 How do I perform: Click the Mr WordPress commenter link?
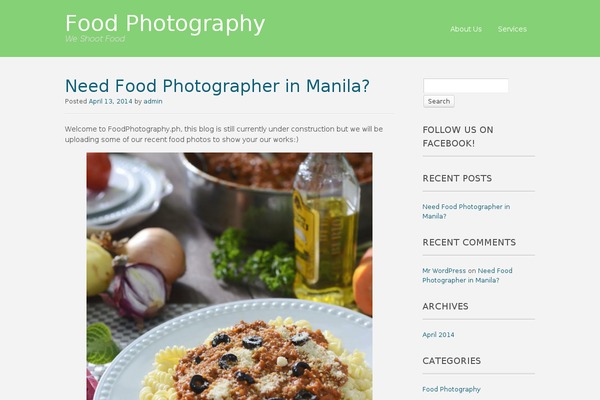pos(444,271)
